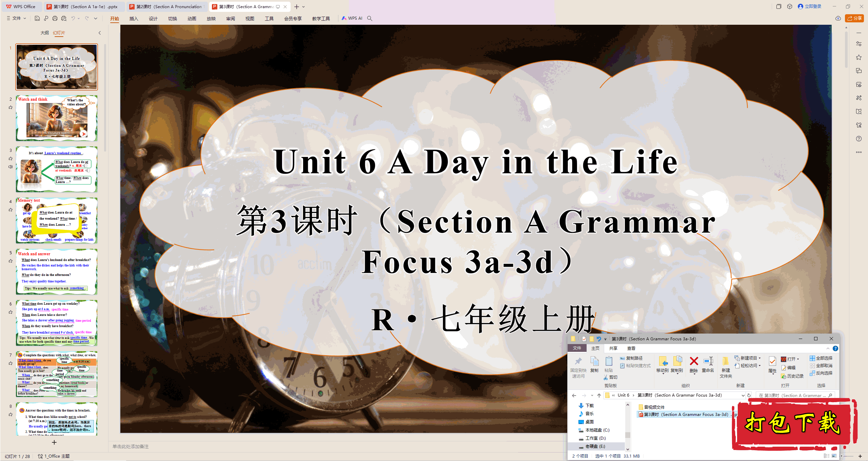This screenshot has width=868, height=461.
Task: Click the red Delete X in Explorer ribbon
Action: [694, 365]
